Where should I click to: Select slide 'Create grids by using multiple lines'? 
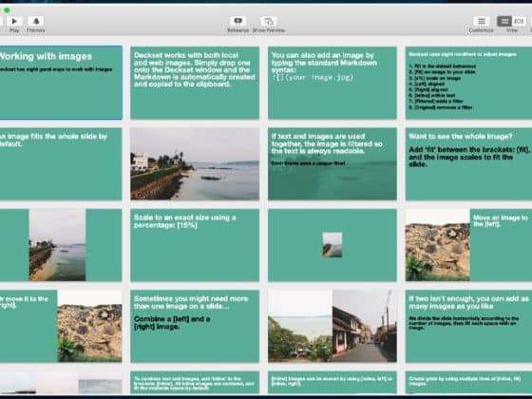pyautogui.click(x=468, y=382)
